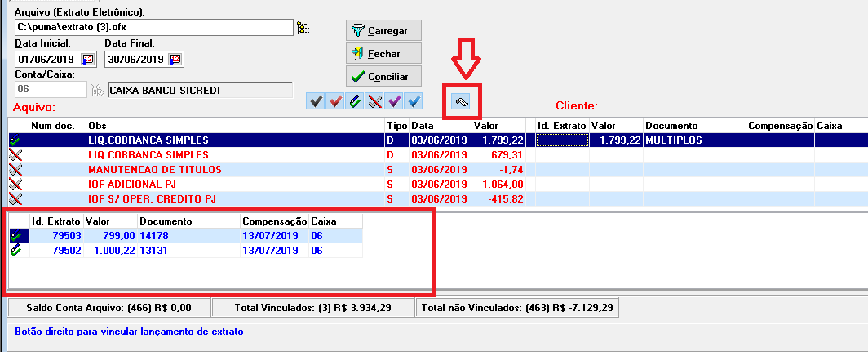Viewport: 868px width, 352px height.
Task: Toggle the green-blue pen checkmark filter
Action: [355, 101]
